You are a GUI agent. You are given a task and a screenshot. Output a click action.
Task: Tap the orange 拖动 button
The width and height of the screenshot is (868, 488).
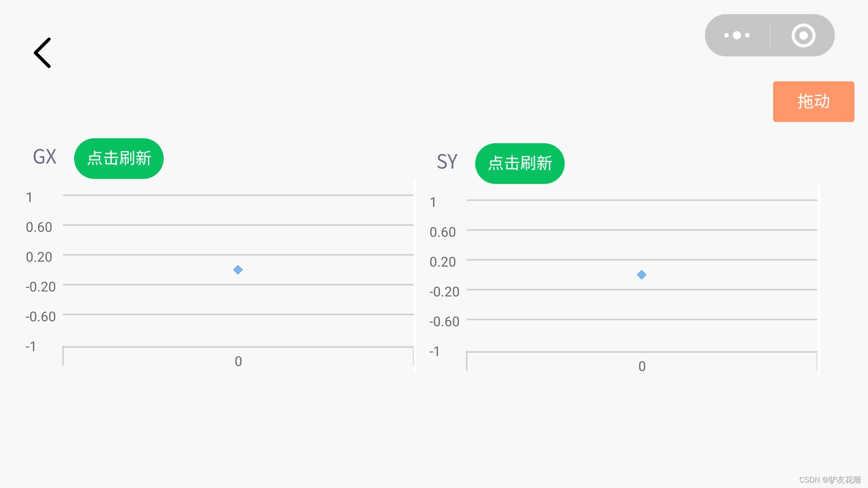[813, 102]
